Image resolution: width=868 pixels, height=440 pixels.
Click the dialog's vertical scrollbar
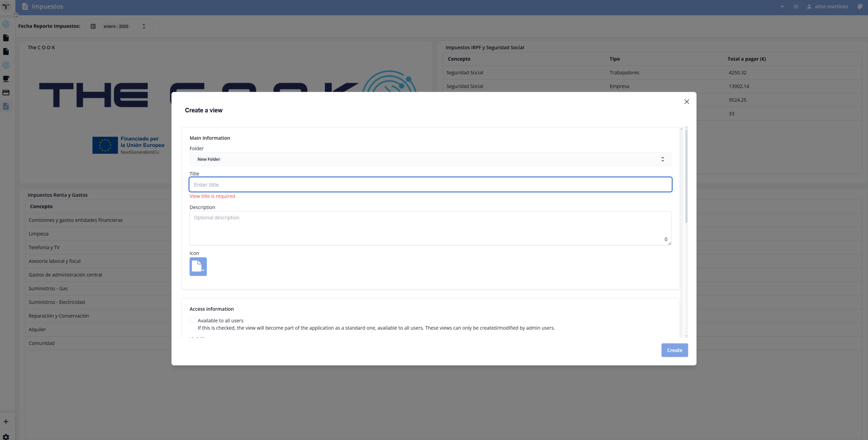(x=686, y=176)
